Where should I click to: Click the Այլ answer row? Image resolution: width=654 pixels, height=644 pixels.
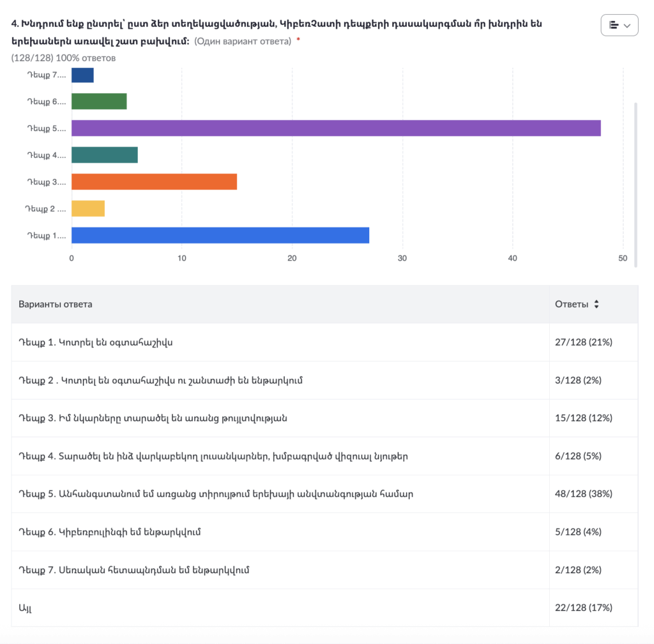tap(26, 608)
